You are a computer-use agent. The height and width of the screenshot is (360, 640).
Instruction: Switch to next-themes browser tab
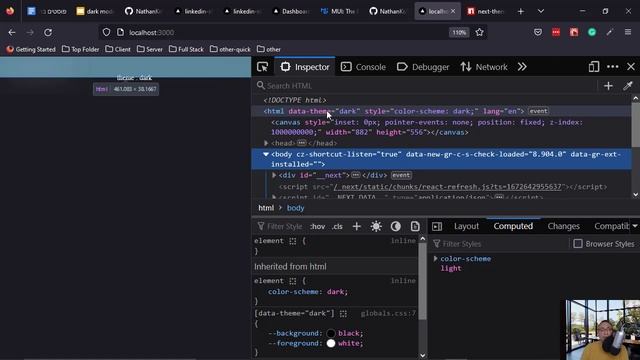click(x=486, y=11)
